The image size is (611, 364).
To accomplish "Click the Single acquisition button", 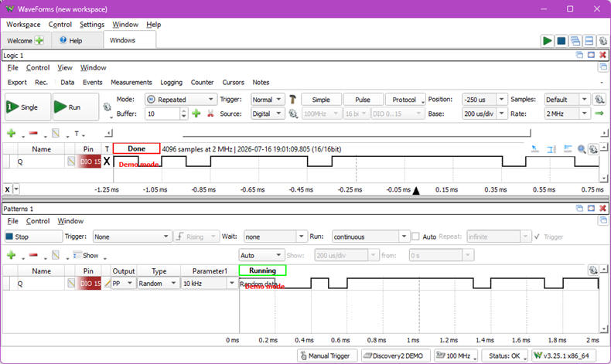I will coord(28,107).
